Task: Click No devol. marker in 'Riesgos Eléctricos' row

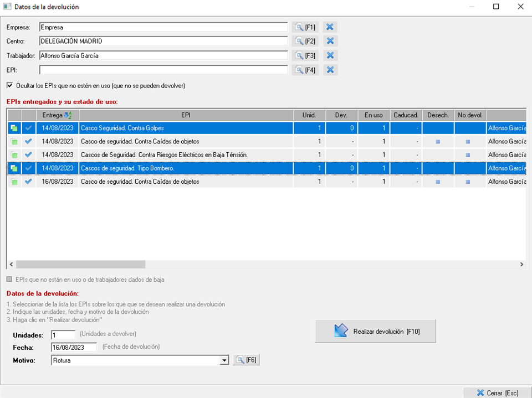Action: pos(468,155)
